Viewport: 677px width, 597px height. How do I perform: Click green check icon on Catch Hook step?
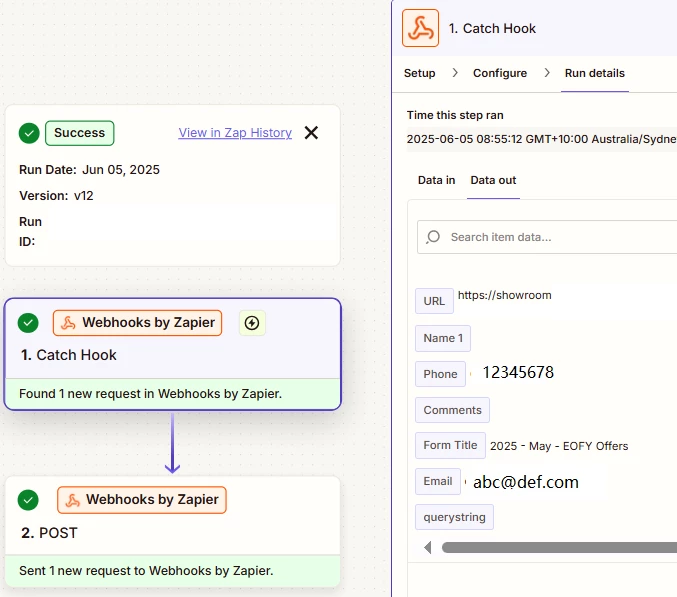point(28,323)
